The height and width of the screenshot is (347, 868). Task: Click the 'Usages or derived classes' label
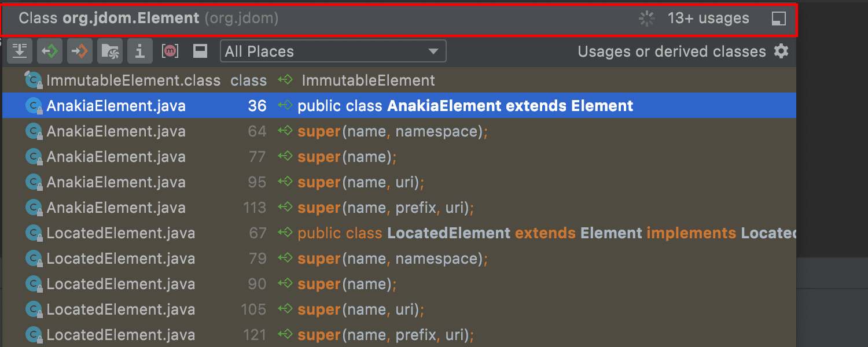[x=671, y=51]
